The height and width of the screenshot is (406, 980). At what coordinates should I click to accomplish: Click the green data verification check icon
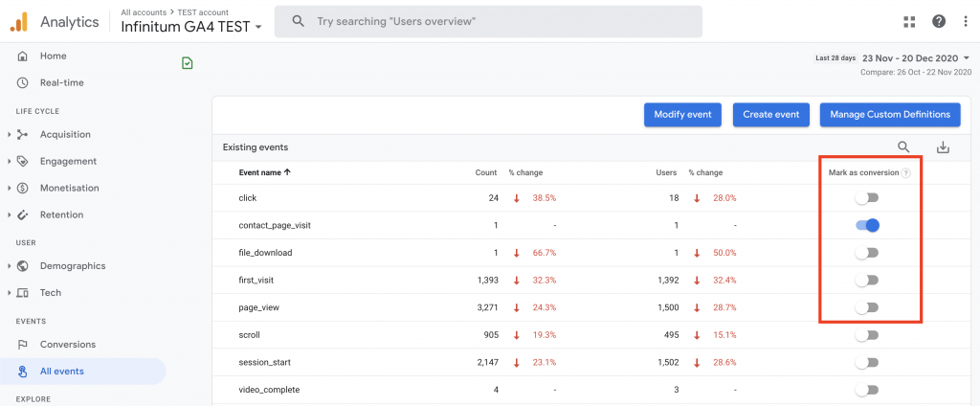click(187, 62)
